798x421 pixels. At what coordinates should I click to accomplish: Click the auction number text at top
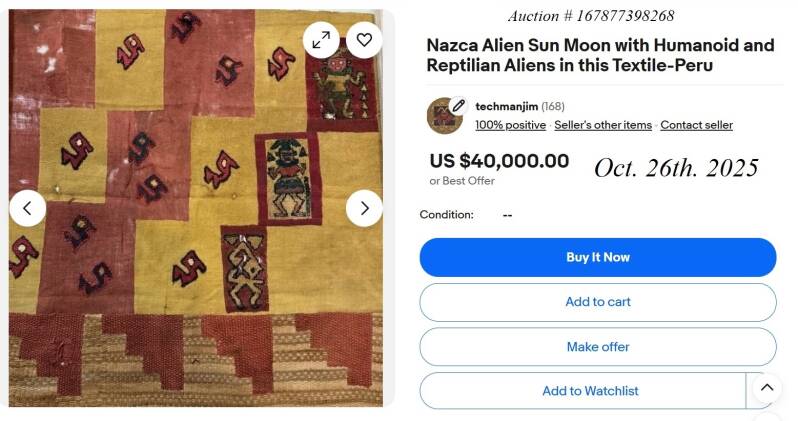coord(590,15)
